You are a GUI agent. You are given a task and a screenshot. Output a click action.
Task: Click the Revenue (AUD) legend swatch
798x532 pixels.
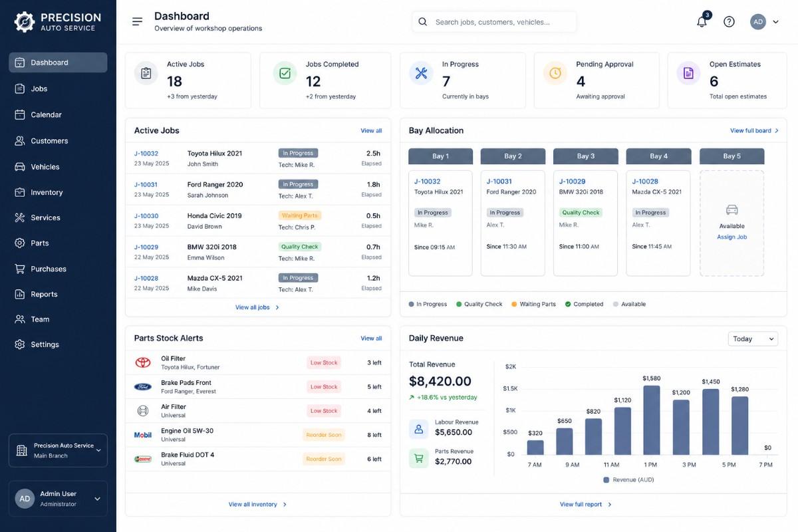click(x=606, y=479)
